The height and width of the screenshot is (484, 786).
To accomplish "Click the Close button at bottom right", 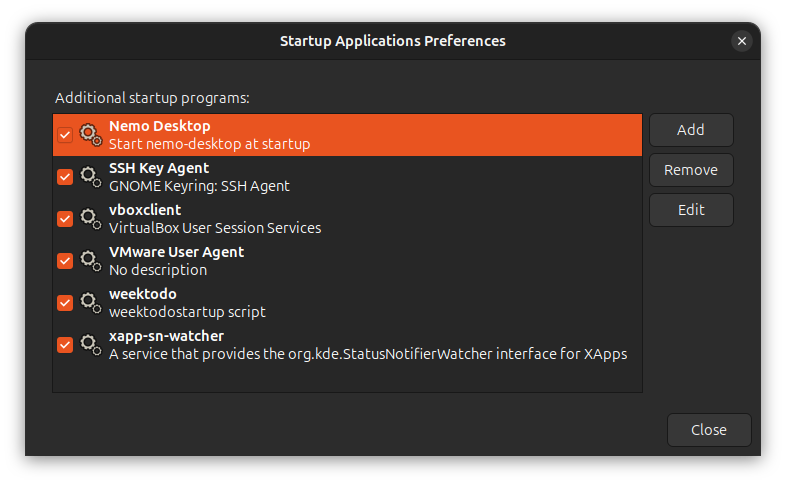I will pyautogui.click(x=709, y=430).
